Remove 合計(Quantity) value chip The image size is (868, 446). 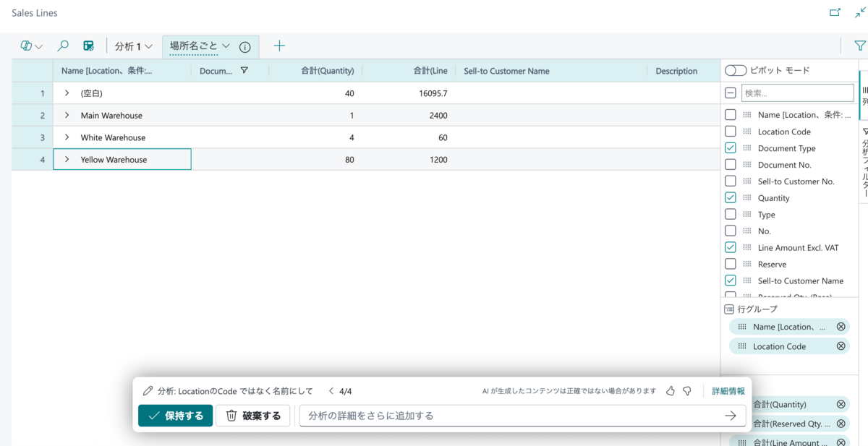pyautogui.click(x=841, y=405)
